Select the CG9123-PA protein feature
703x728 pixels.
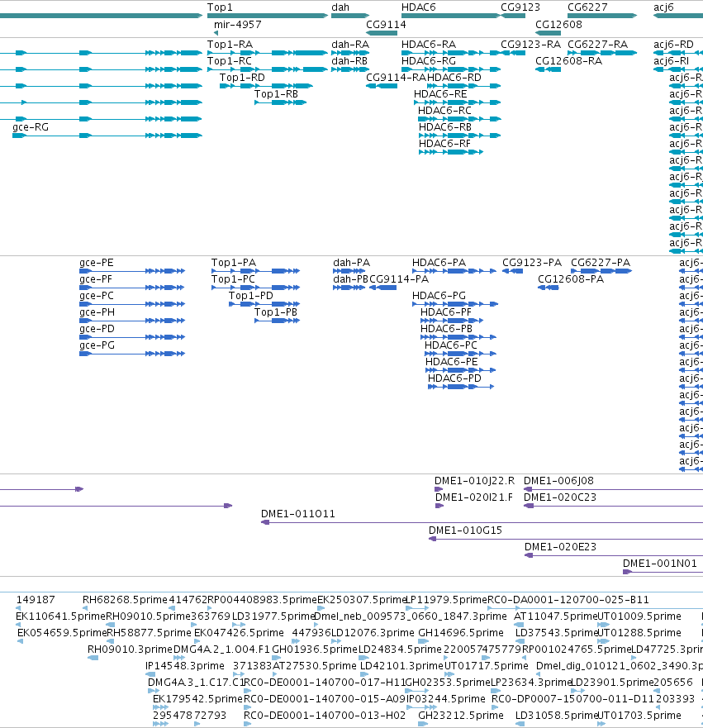pos(513,271)
